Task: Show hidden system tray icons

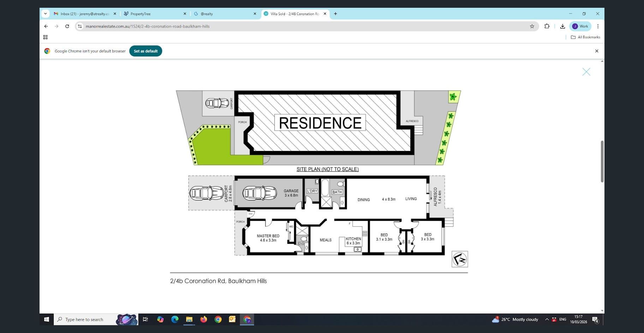Action: click(x=547, y=320)
